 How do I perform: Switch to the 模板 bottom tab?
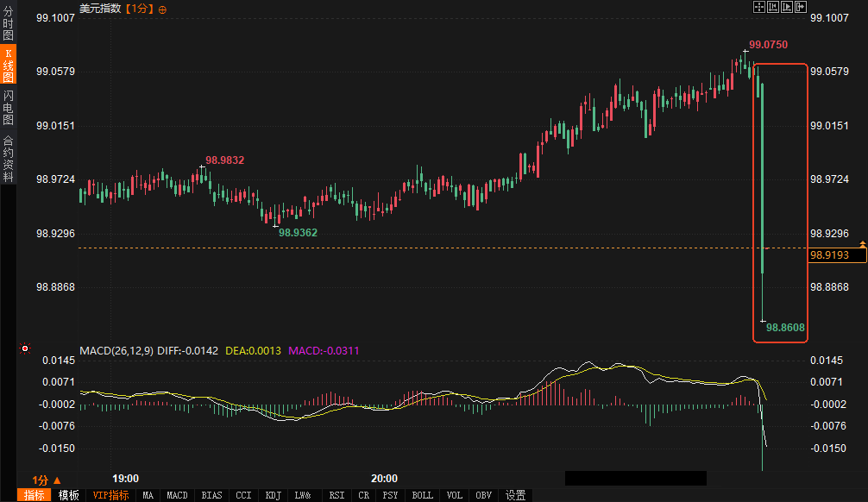click(69, 495)
